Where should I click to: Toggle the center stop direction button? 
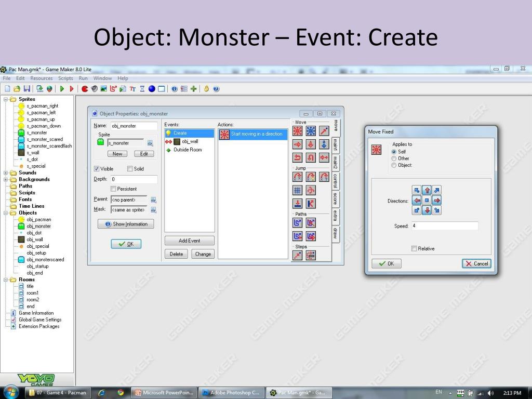(427, 200)
